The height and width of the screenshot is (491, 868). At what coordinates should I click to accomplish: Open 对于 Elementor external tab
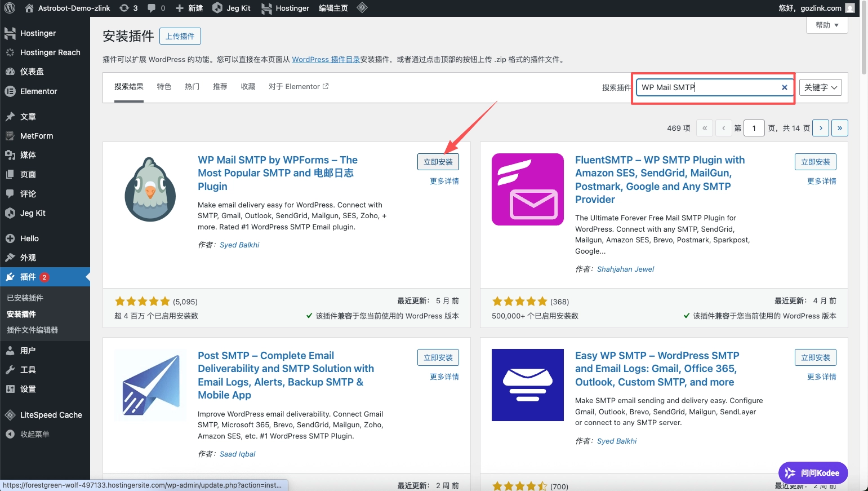[299, 87]
